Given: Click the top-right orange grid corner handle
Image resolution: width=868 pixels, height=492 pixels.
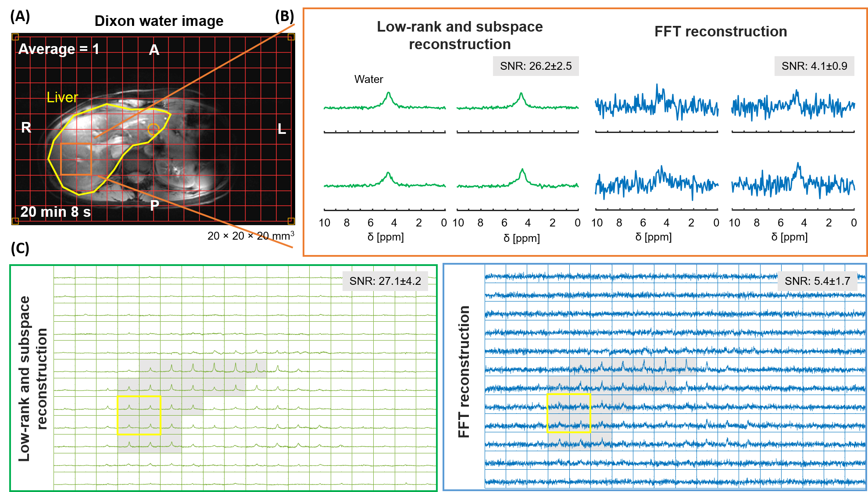Looking at the screenshot, I should tap(291, 37).
